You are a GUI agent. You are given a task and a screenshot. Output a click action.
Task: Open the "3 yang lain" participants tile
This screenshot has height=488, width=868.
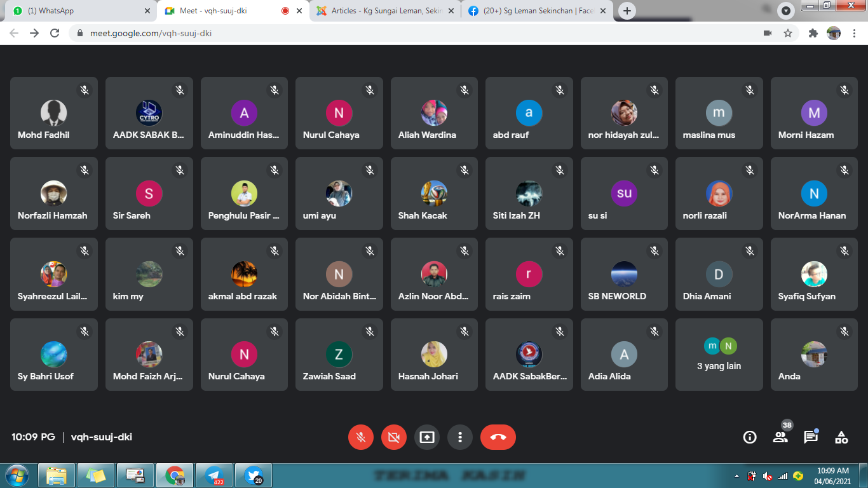point(719,355)
